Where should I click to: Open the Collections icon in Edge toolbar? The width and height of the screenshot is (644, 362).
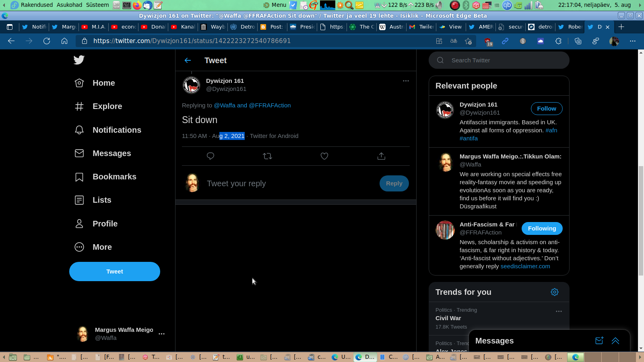[x=578, y=41]
